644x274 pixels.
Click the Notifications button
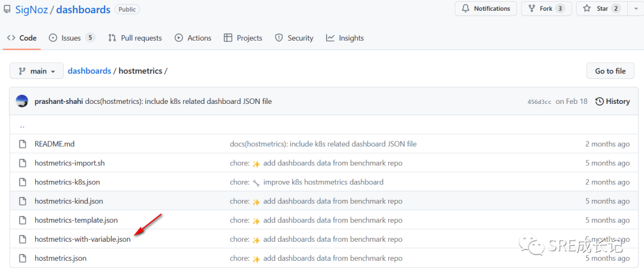click(485, 8)
